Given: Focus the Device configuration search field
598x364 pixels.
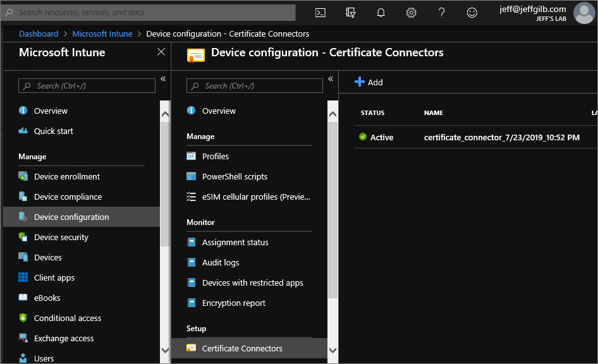Looking at the screenshot, I should [255, 86].
